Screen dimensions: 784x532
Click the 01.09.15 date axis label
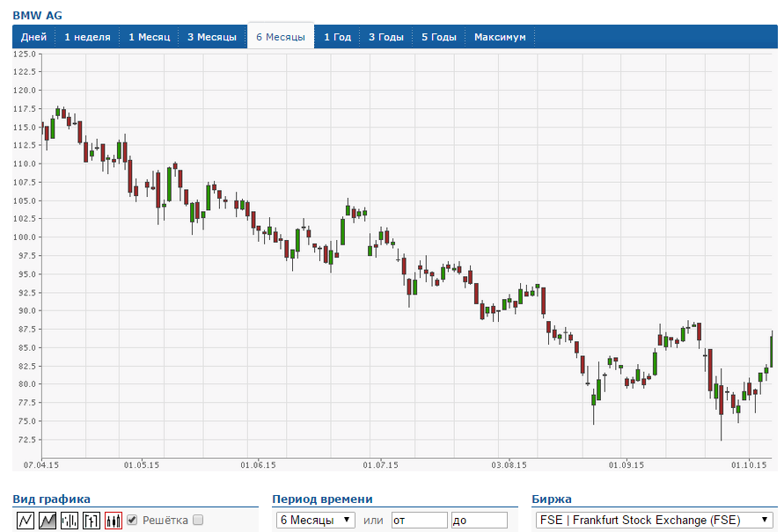coord(626,465)
